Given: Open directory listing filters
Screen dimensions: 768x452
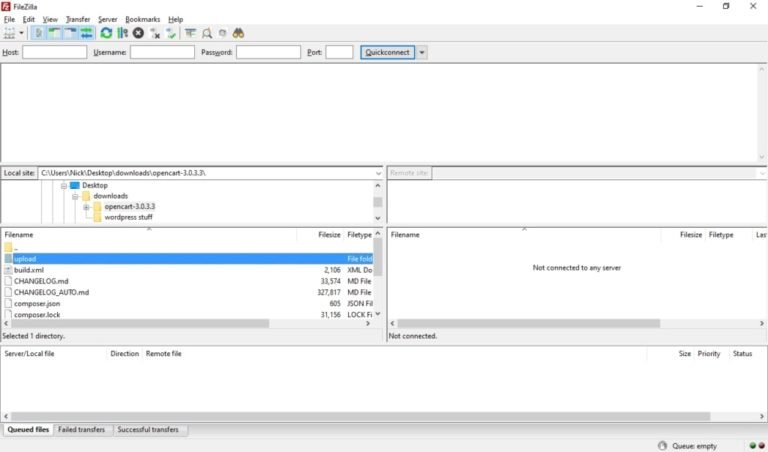Looking at the screenshot, I should tap(191, 33).
